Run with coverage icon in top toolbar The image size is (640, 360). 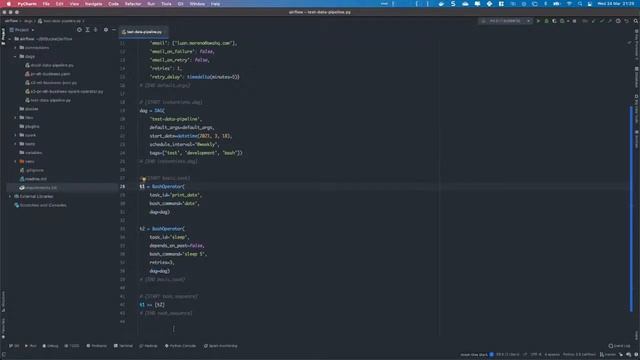point(554,21)
